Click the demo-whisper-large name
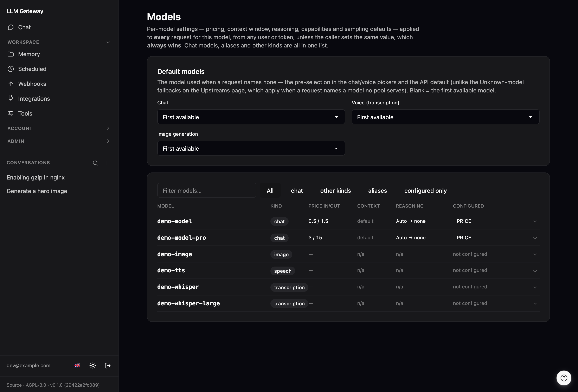 point(188,303)
